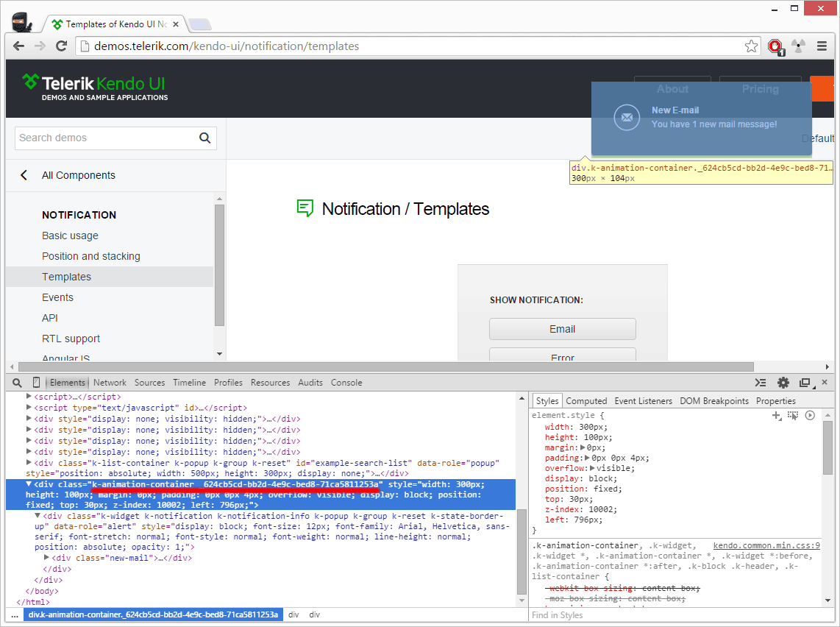Reload the page with the refresh icon
Screen dimensions: 840x627
point(62,46)
